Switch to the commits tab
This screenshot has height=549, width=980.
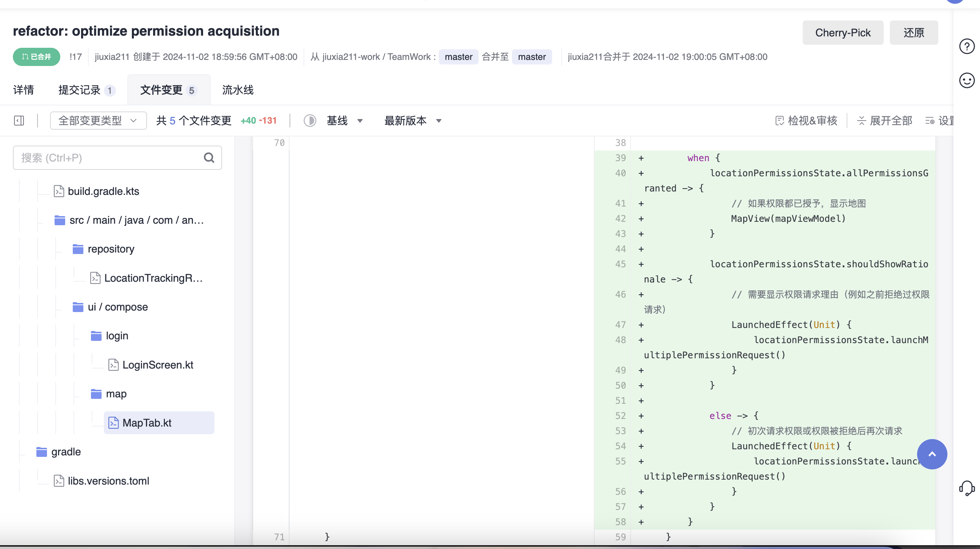click(86, 90)
